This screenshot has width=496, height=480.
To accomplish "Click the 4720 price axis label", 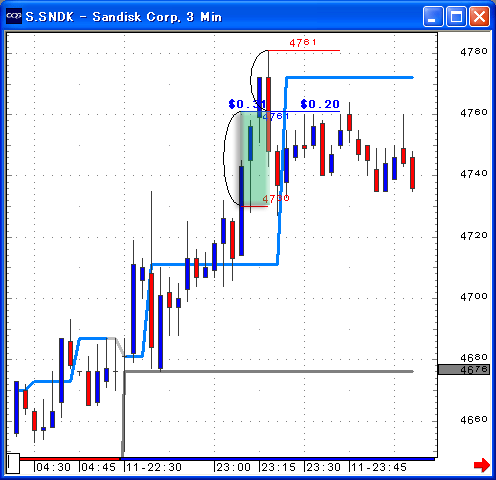I will [x=474, y=236].
